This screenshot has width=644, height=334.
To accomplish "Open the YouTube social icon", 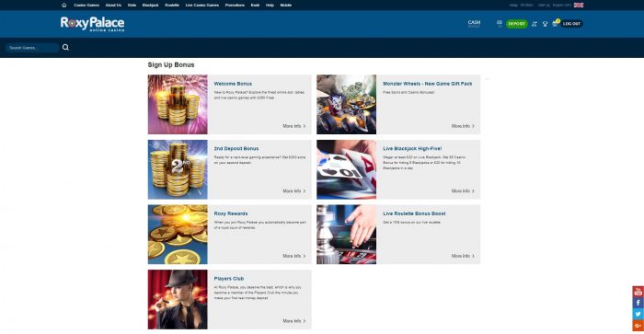I will 638,292.
